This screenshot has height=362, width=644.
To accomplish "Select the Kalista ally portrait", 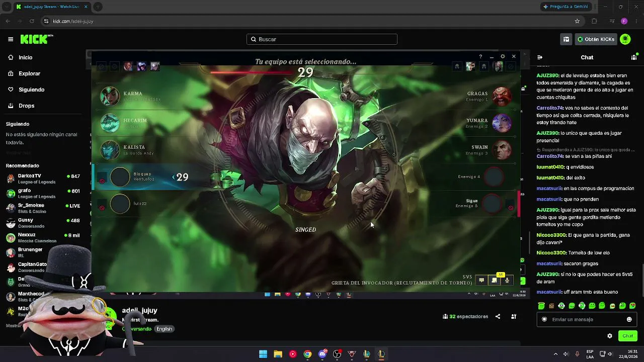I will [110, 150].
